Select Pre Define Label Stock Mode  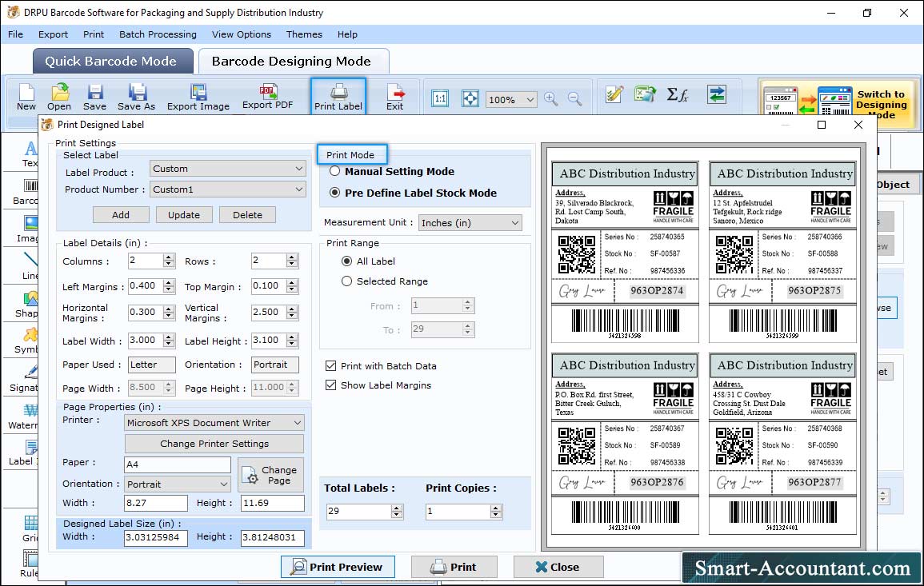pos(334,193)
